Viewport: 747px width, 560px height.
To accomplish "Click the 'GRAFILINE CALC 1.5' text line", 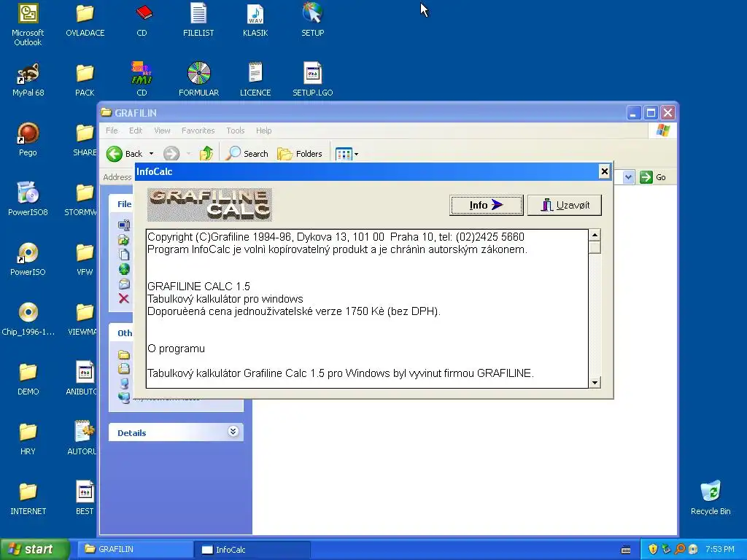I will (198, 286).
